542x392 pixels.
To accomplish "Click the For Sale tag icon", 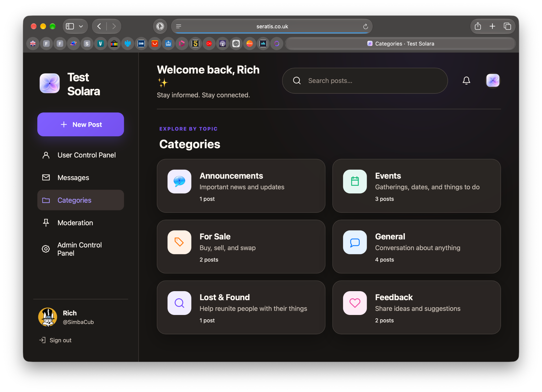I will pyautogui.click(x=179, y=242).
